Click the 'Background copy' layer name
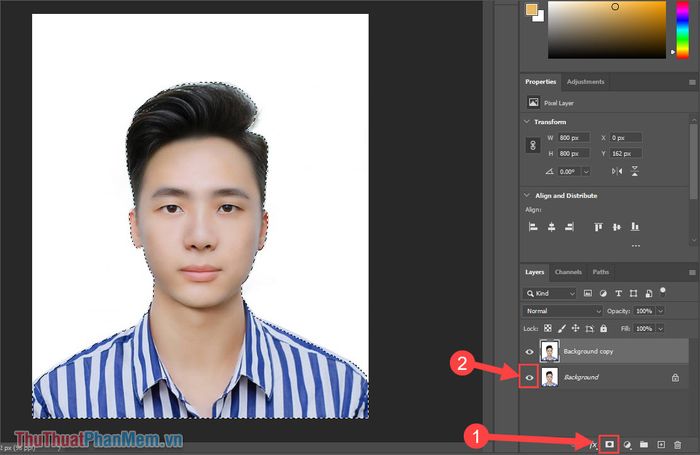This screenshot has height=455, width=700. pyautogui.click(x=588, y=351)
